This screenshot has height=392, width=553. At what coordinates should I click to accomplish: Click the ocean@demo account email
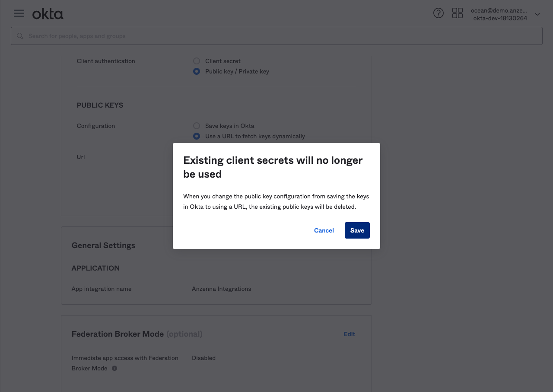click(499, 10)
